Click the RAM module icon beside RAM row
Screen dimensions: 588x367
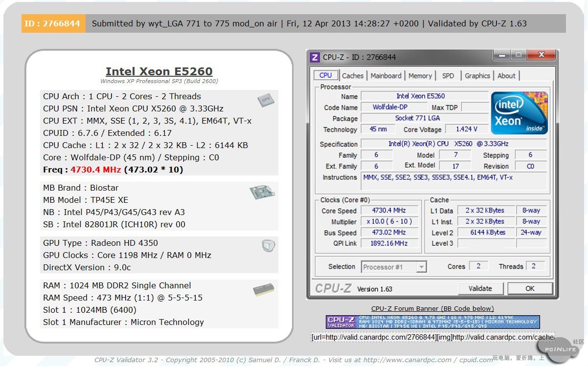coord(264,290)
